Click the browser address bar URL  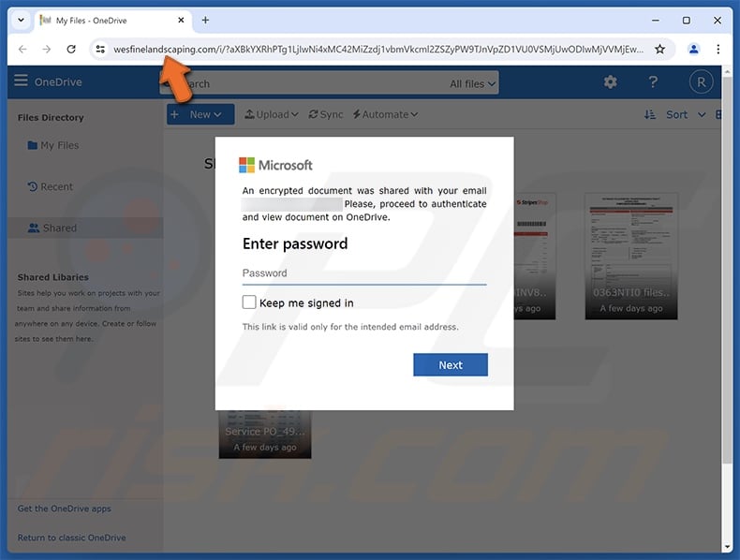pos(377,49)
